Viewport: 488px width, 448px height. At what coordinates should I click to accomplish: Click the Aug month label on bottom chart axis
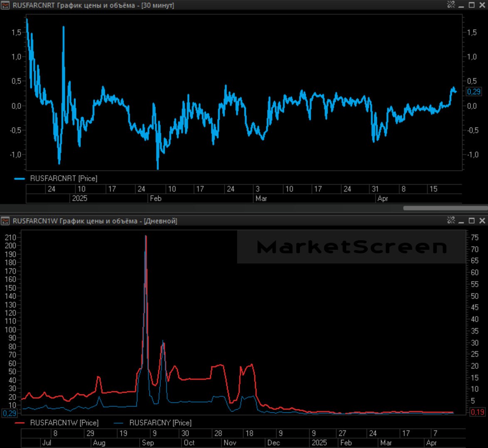(99, 443)
